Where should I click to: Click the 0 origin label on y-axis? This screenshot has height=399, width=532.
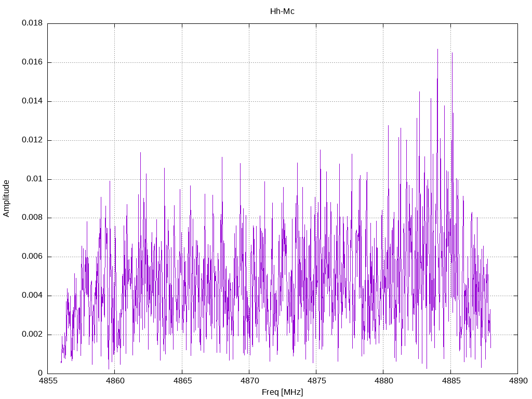[40, 373]
